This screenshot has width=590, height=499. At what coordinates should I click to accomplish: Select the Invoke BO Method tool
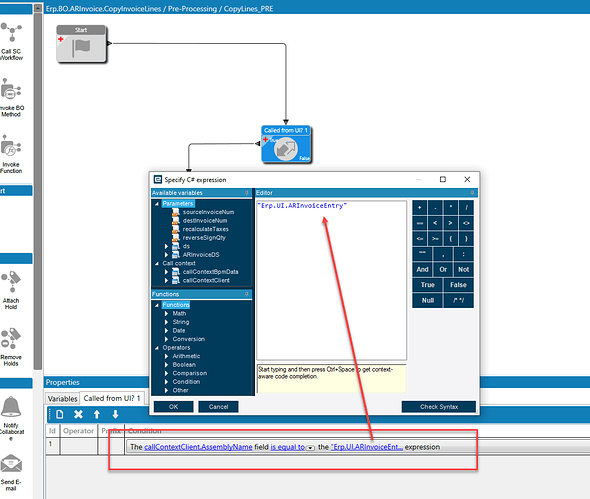coord(11,98)
